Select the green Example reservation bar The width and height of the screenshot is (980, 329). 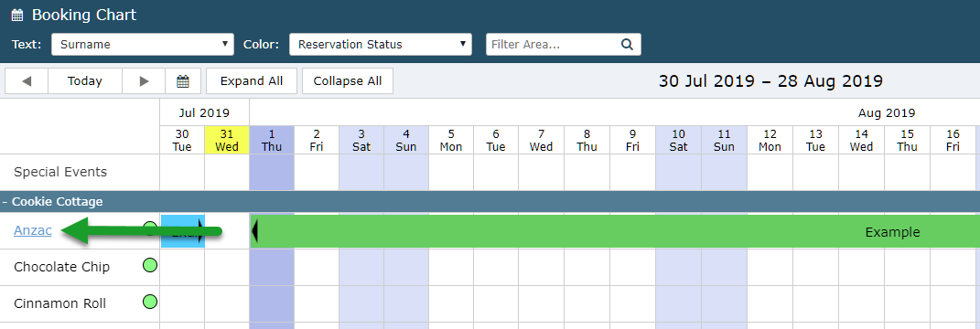coord(615,231)
